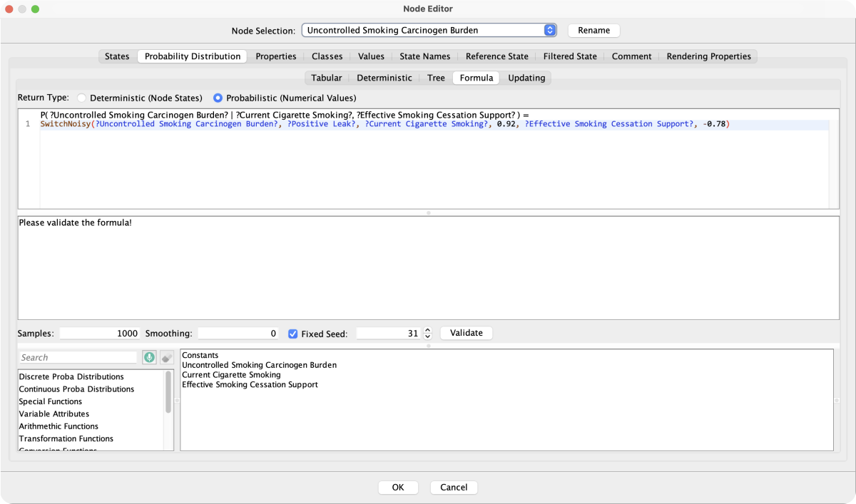The height and width of the screenshot is (504, 856).
Task: Select the Rendering Properties tab
Action: (708, 56)
